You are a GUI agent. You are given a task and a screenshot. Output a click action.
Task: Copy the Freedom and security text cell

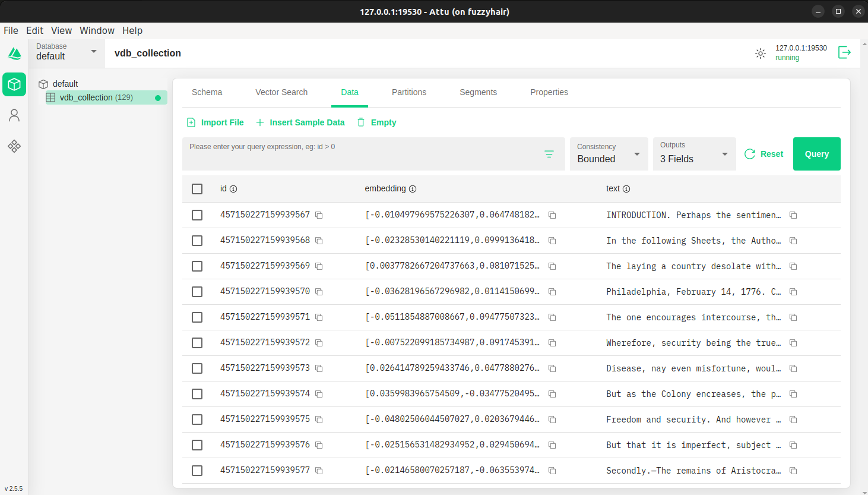click(793, 420)
